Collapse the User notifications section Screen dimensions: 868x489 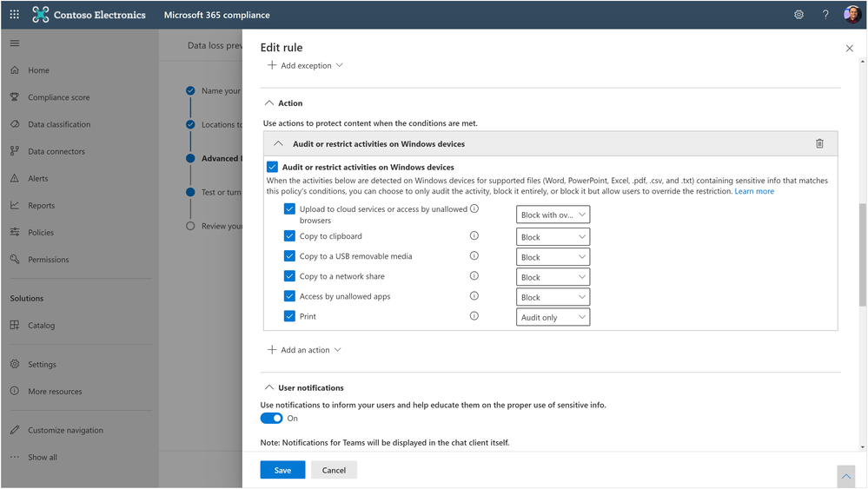(x=269, y=387)
